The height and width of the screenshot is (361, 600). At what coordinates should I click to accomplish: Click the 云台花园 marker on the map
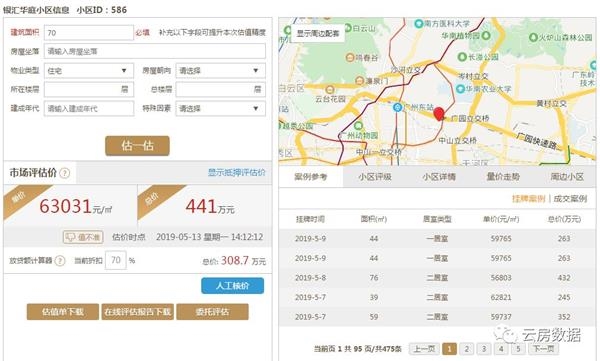330,90
